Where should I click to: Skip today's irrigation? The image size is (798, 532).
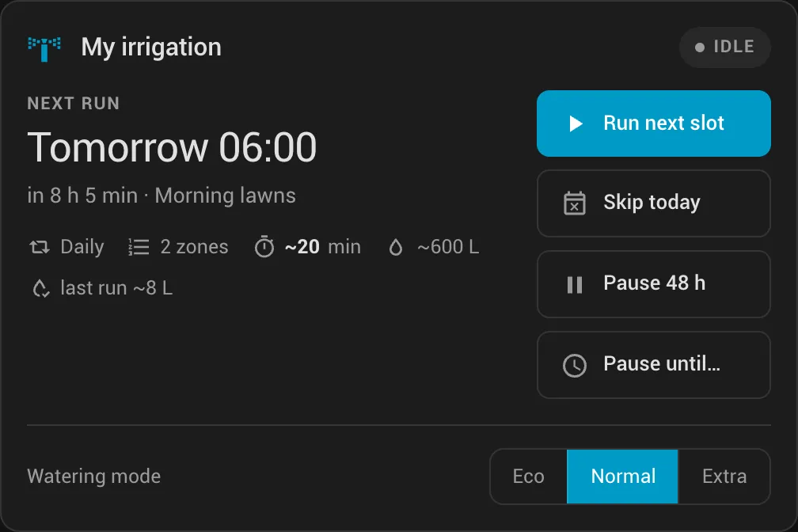tap(653, 203)
